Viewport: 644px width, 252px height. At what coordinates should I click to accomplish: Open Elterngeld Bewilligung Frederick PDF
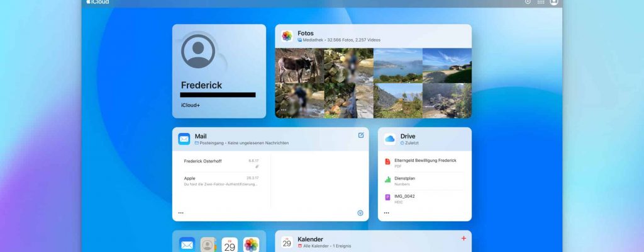point(425,163)
